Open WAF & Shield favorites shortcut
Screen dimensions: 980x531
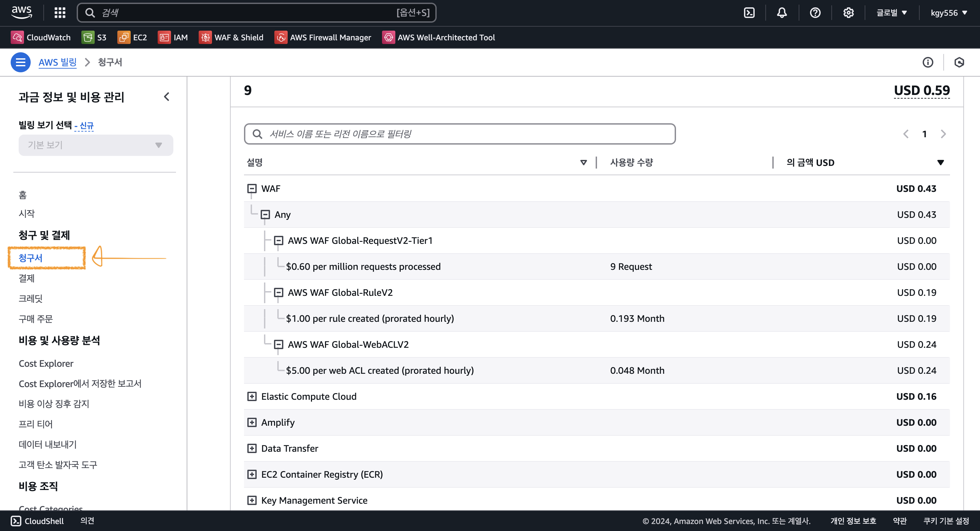click(x=231, y=37)
